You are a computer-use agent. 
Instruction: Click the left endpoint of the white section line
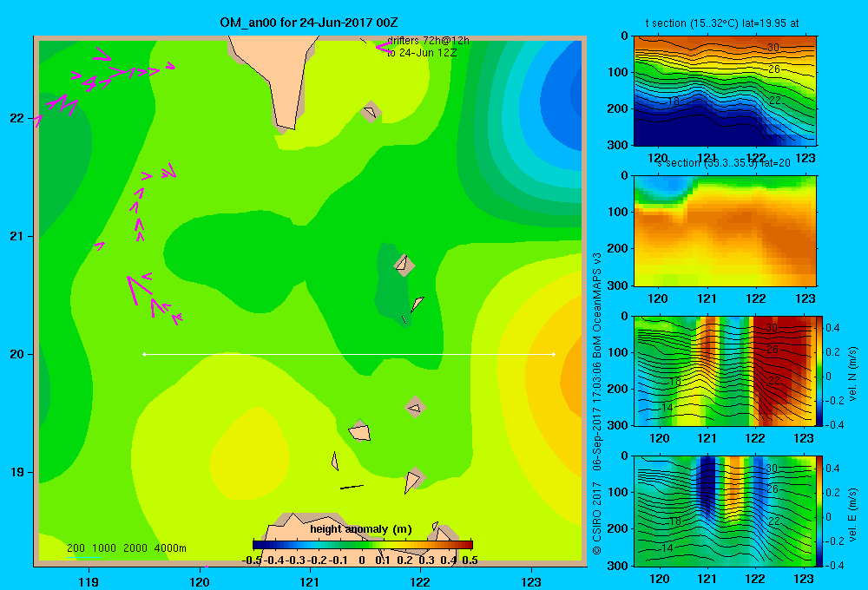click(144, 354)
